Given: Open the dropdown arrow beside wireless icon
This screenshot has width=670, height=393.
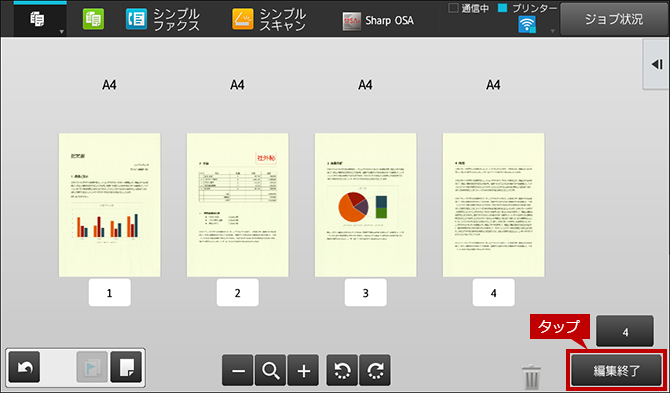Looking at the screenshot, I should (552, 31).
